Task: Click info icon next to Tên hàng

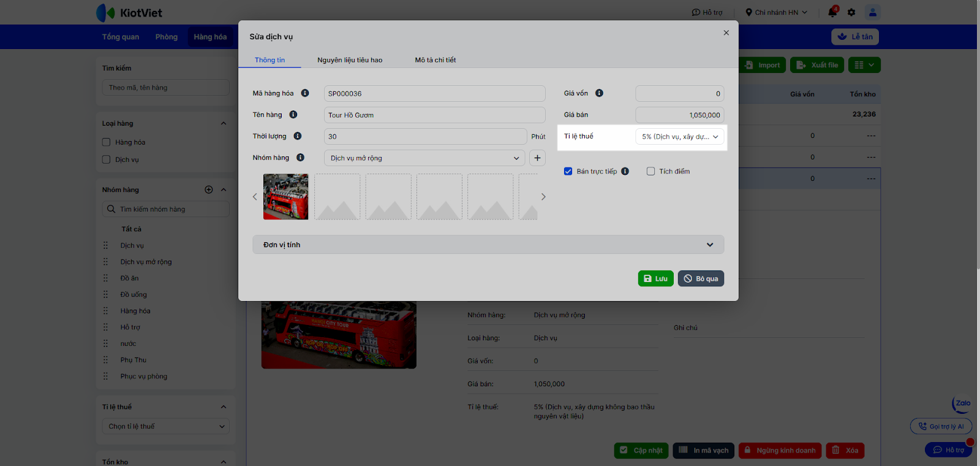Action: pos(293,115)
